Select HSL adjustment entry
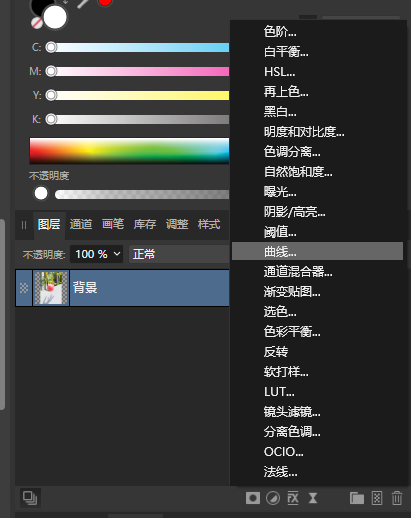The width and height of the screenshot is (411, 518). [x=318, y=72]
